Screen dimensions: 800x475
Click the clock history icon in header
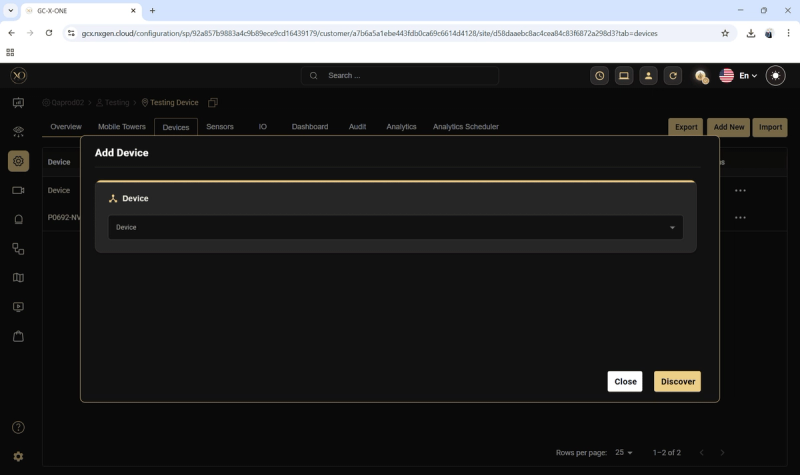[x=599, y=76]
